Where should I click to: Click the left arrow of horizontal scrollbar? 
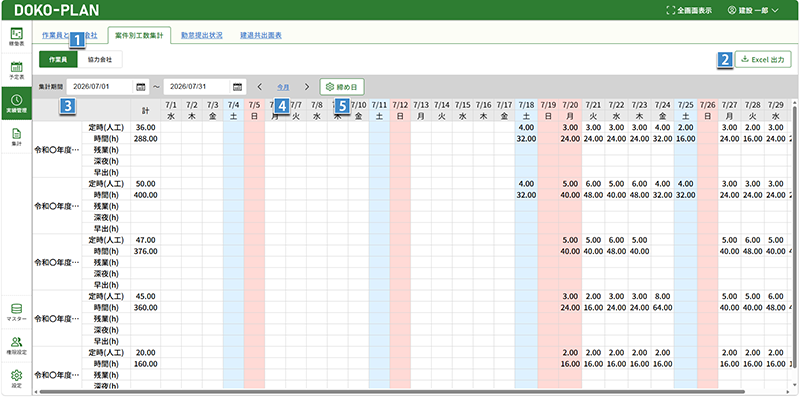click(x=35, y=392)
